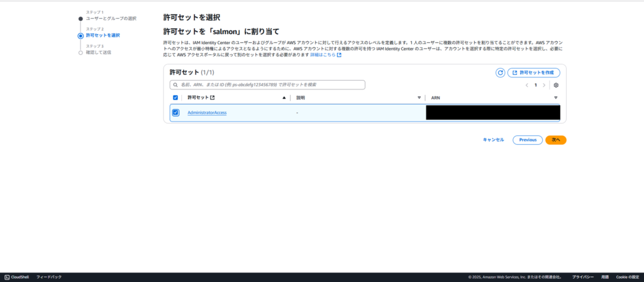
Task: Click the 許可セット column header label
Action: tap(198, 98)
